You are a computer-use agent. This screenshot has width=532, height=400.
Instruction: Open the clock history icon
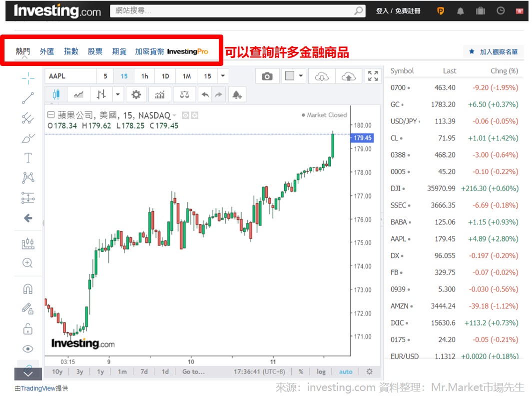click(x=501, y=10)
